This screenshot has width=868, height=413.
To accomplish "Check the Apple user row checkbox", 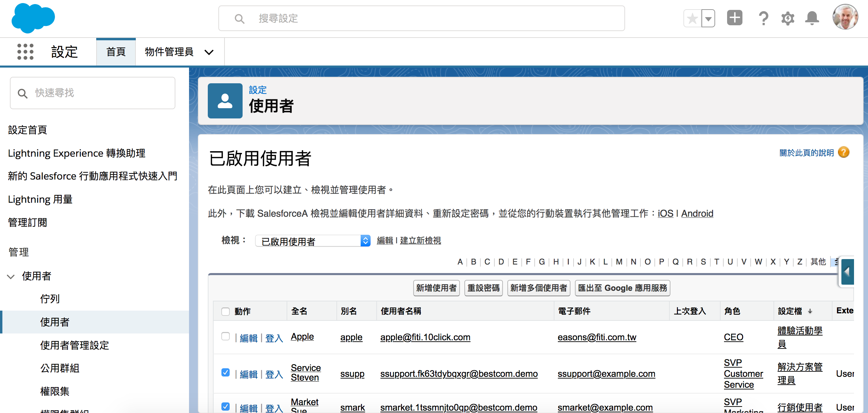I will click(x=226, y=337).
